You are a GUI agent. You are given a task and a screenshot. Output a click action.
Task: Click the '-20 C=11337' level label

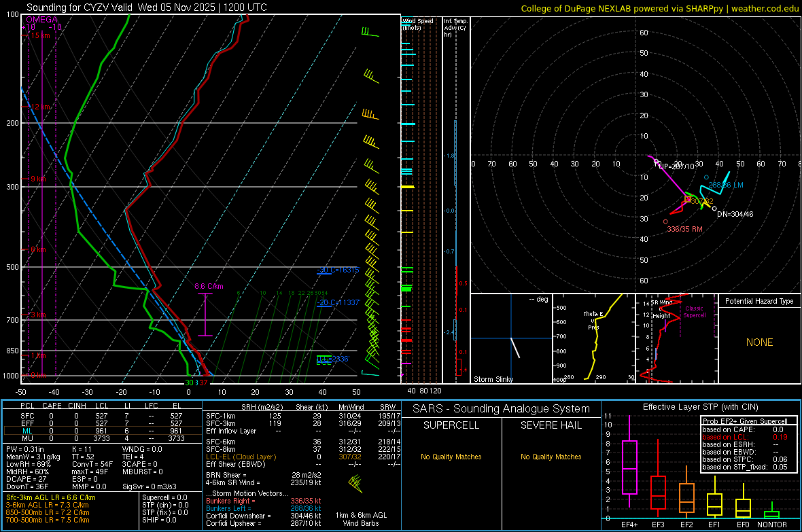pyautogui.click(x=338, y=302)
